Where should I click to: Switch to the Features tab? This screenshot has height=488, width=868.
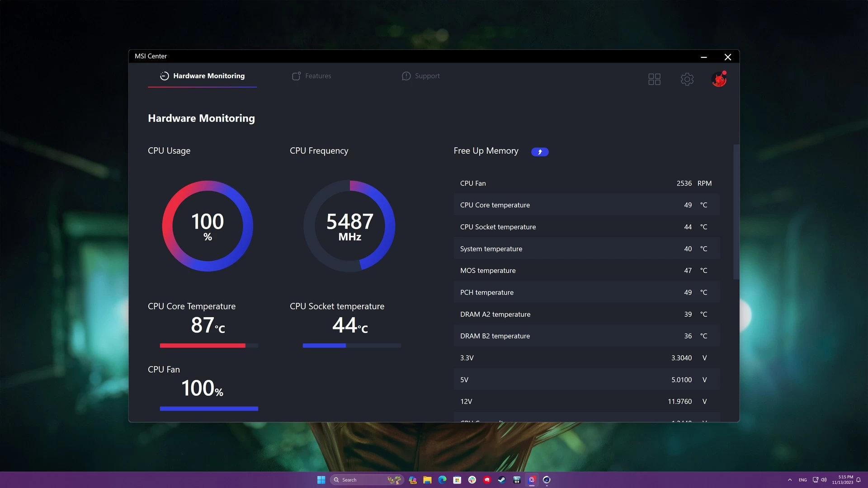(x=311, y=76)
